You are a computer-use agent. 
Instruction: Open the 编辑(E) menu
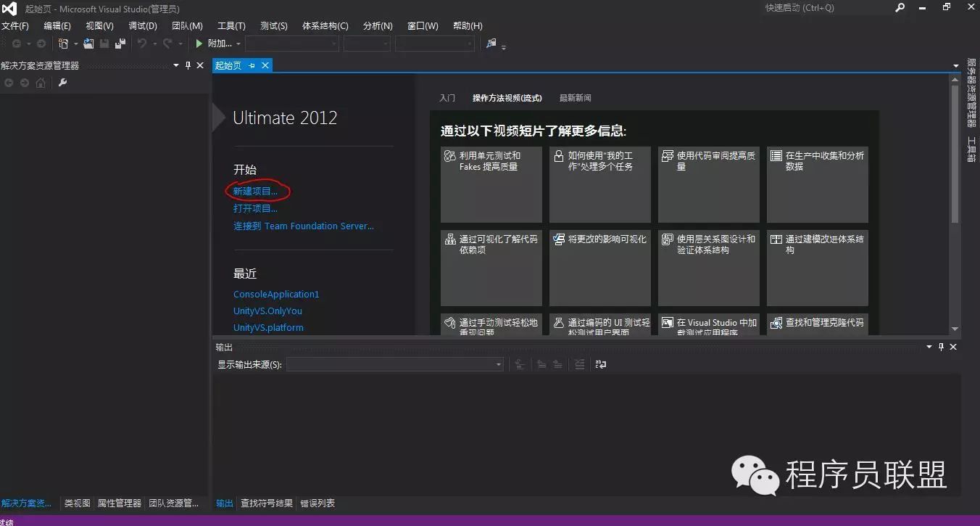(57, 25)
